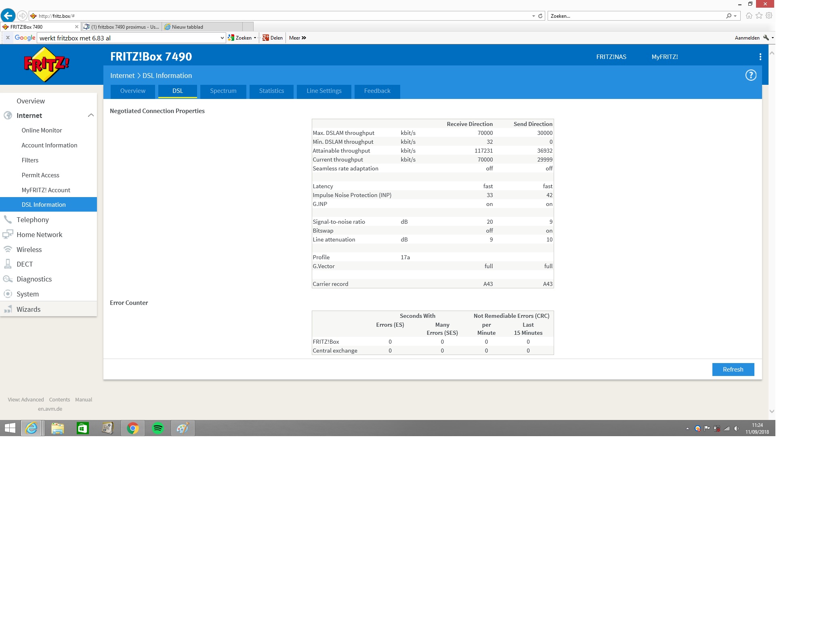Click the Wireless sidebar icon
The width and height of the screenshot is (840, 630).
(x=8, y=250)
